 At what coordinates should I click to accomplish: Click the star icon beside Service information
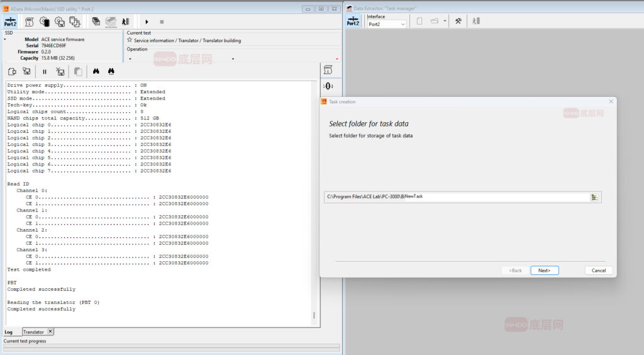click(130, 40)
